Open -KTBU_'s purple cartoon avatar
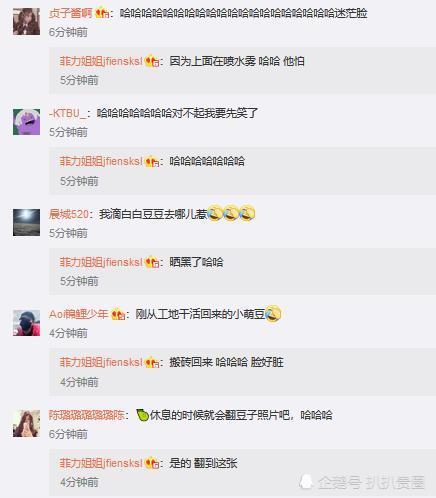 pos(26,122)
